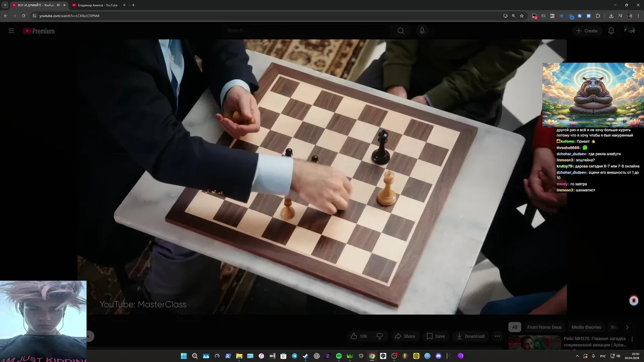Image resolution: width=644 pixels, height=362 pixels.
Task: Open Chrome three-dot menu
Action: point(638,16)
